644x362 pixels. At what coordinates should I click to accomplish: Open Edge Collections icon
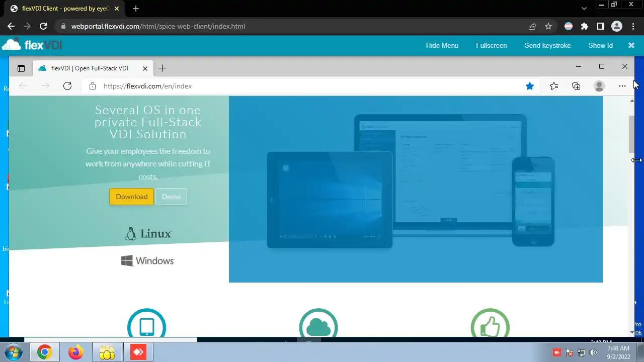[577, 86]
